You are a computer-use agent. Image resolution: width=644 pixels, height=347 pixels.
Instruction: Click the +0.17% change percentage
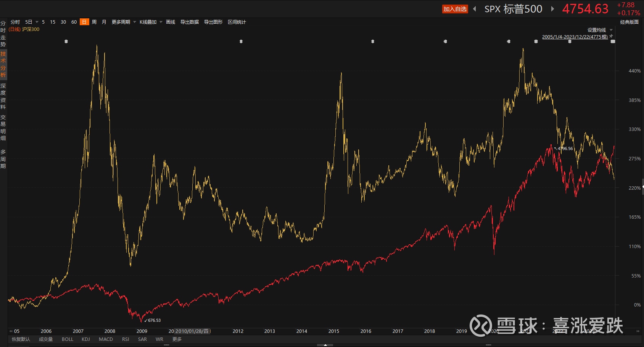pos(628,13)
